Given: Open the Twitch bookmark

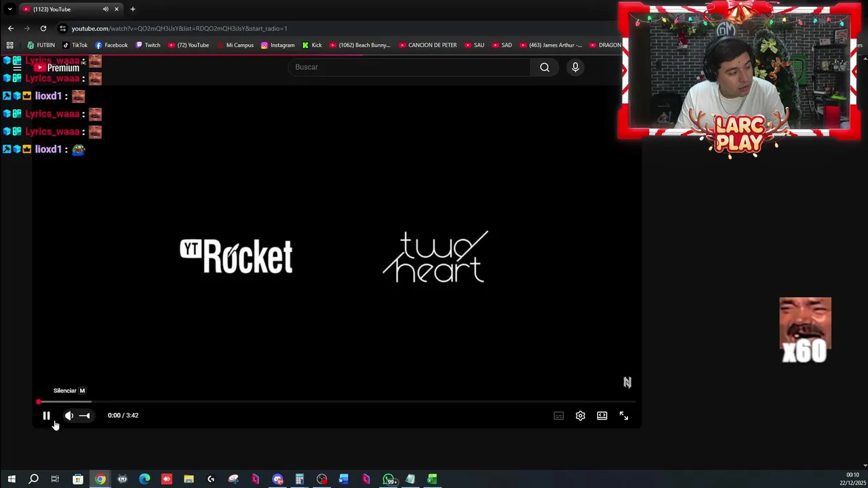Looking at the screenshot, I should [148, 45].
